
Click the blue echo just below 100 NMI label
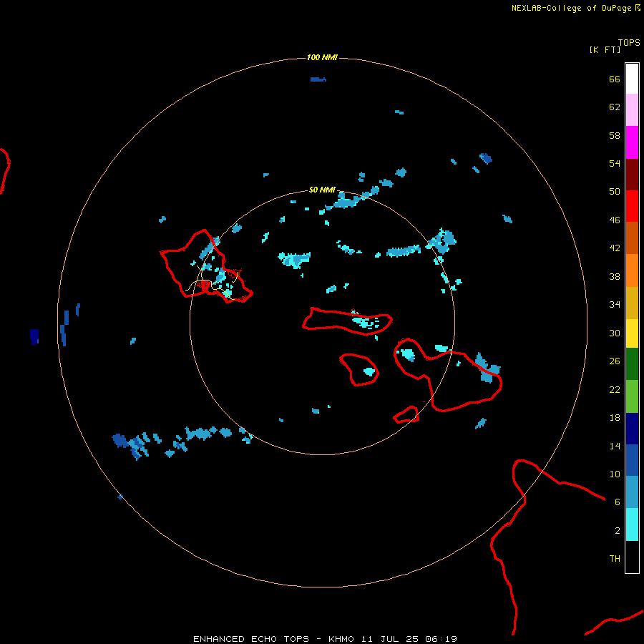[x=318, y=79]
